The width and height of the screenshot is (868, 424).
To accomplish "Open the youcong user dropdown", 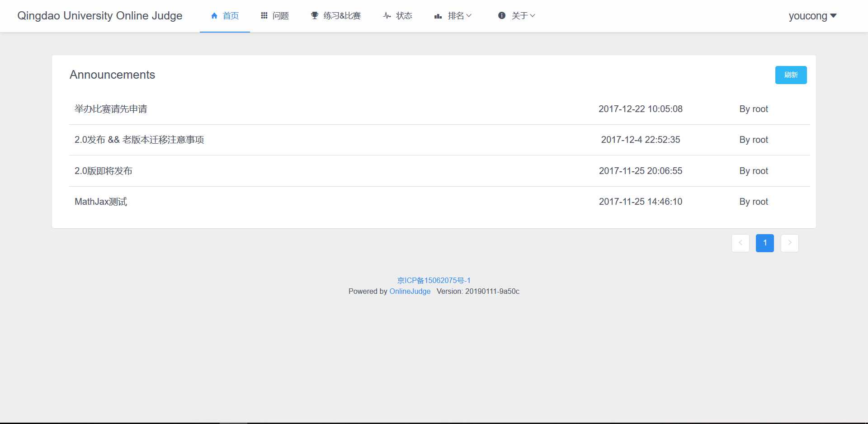I will (x=812, y=16).
